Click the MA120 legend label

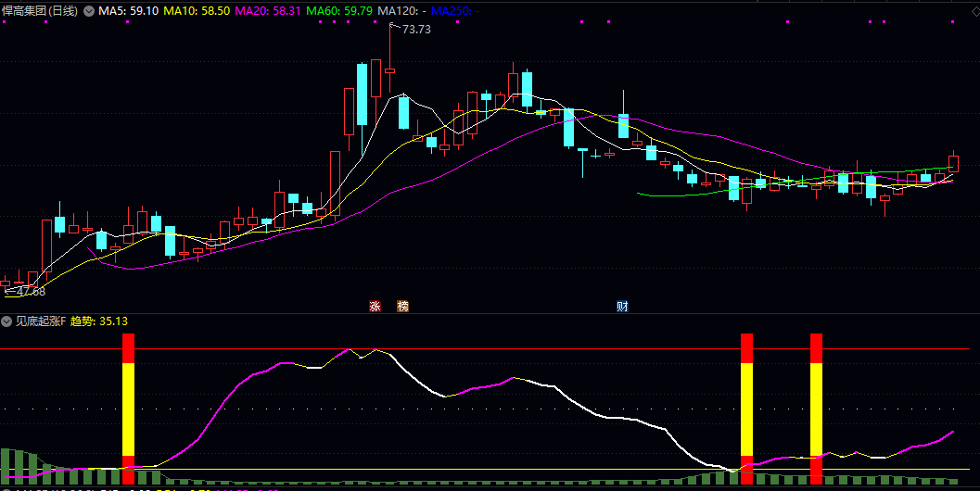coord(401,11)
